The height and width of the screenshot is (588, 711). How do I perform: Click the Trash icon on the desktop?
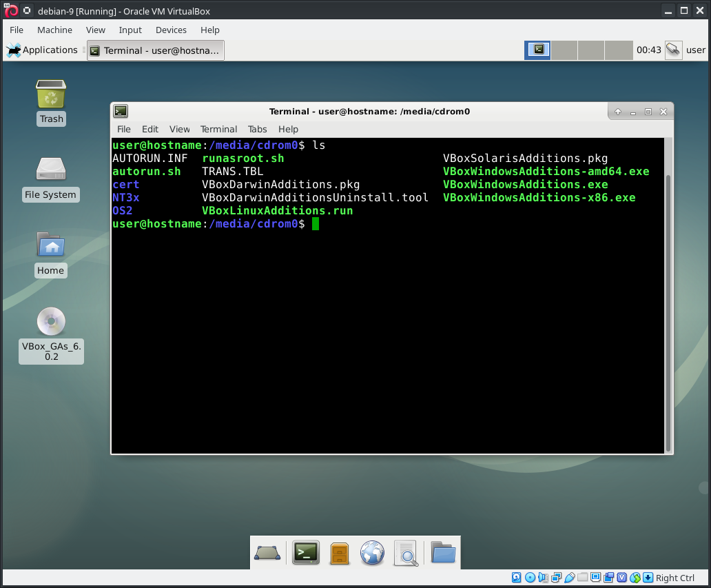(x=51, y=94)
